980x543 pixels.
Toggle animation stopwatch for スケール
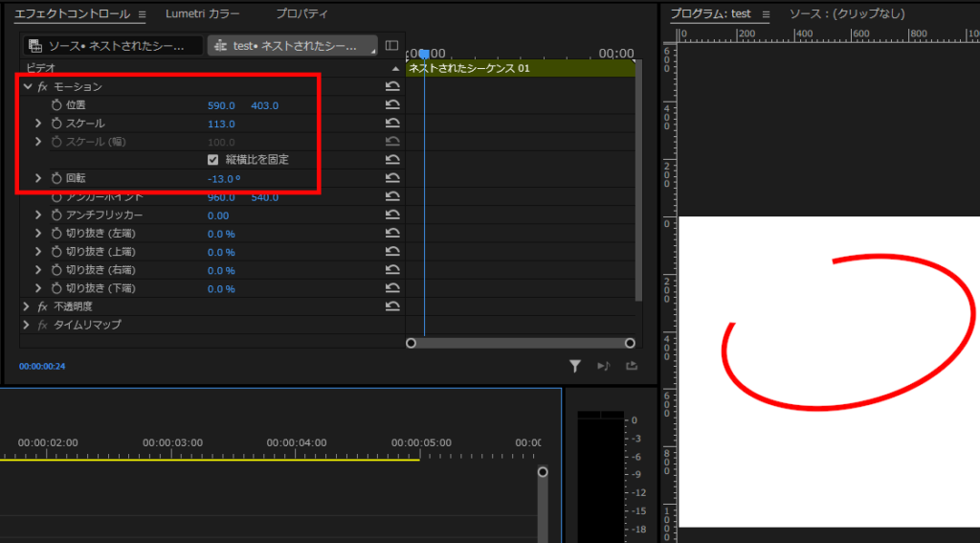coord(56,124)
